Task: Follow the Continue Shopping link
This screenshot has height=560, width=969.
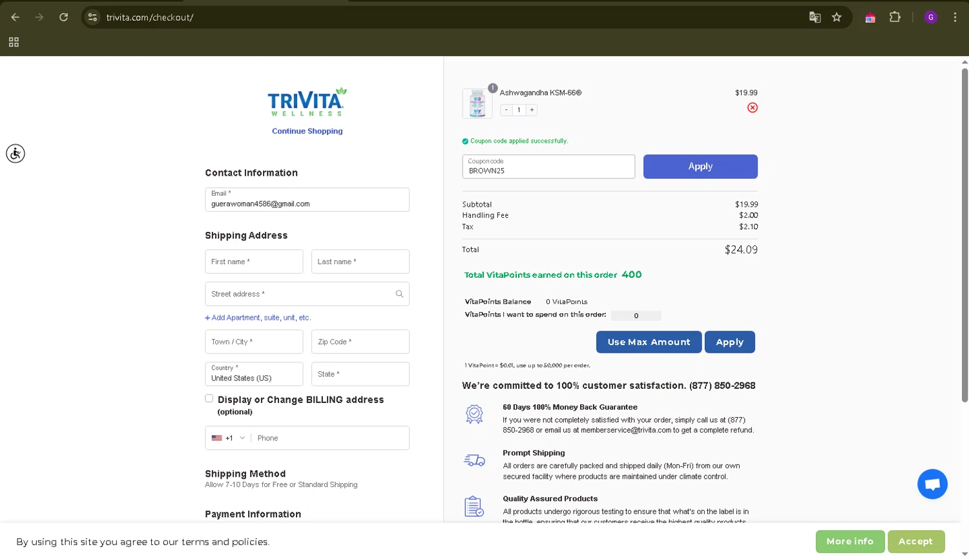Action: (x=307, y=131)
